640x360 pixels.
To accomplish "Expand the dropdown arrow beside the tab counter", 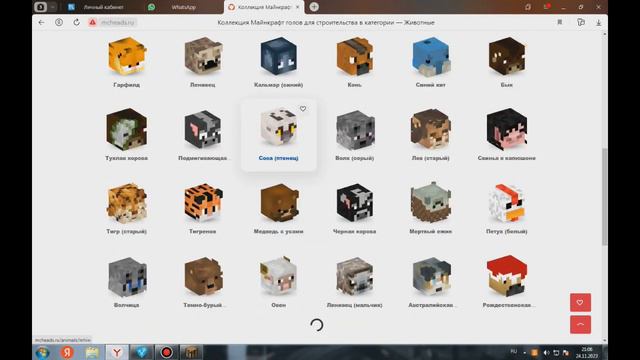I will tap(53, 7).
